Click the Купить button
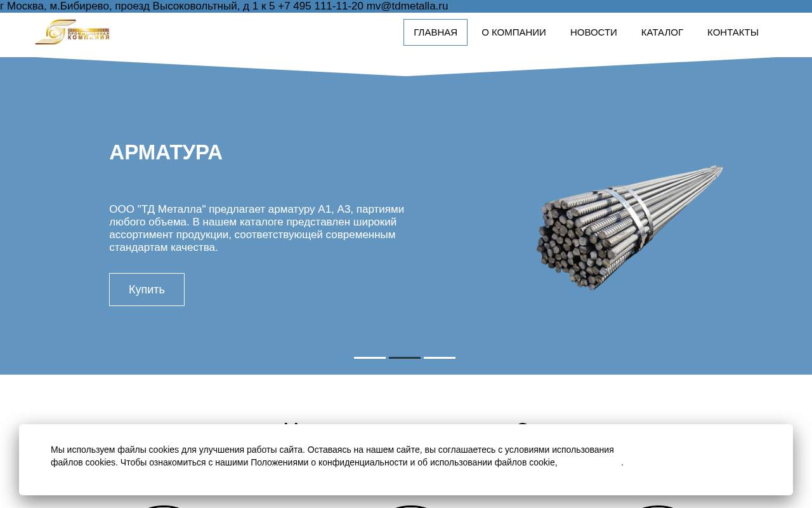This screenshot has height=508, width=812. [147, 290]
